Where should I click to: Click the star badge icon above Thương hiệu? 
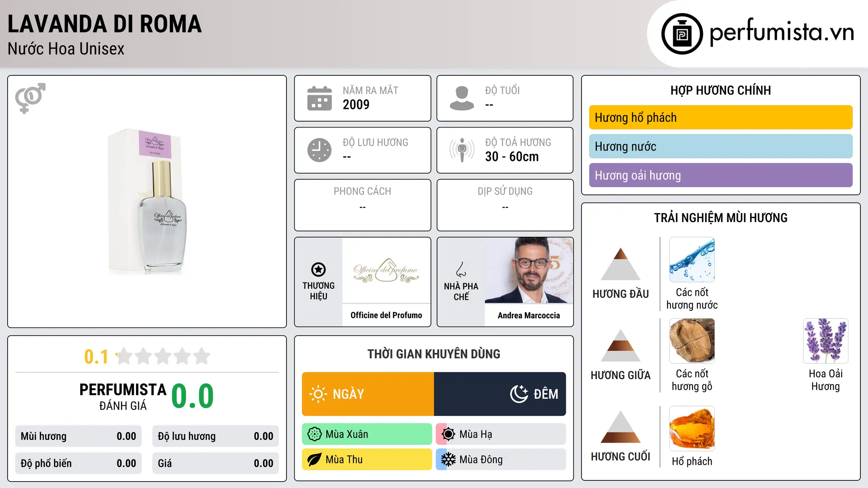[x=318, y=269]
